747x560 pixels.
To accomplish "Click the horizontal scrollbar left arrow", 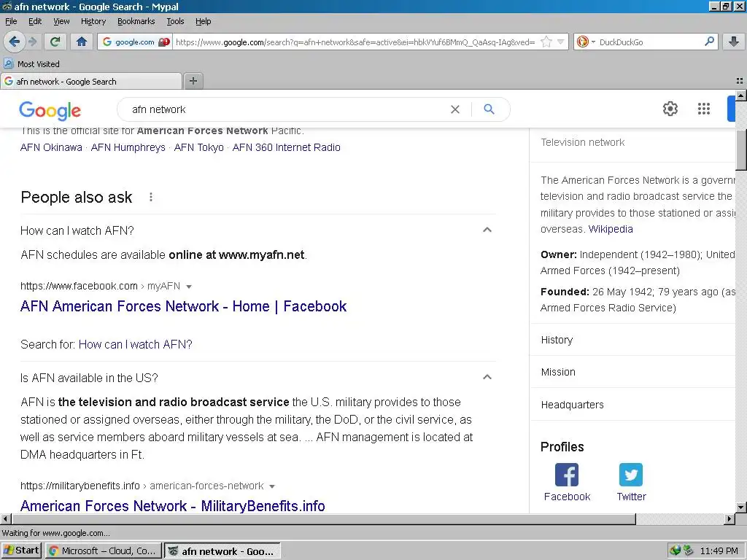I will (5, 518).
